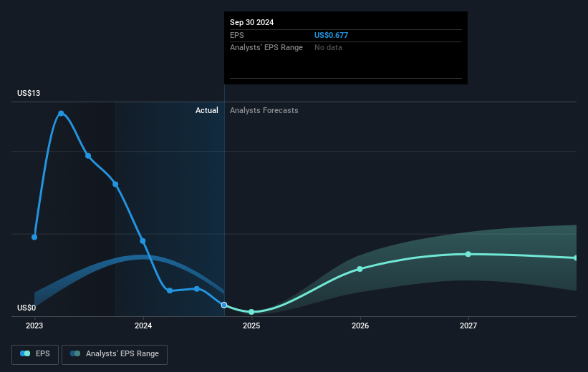This screenshot has width=588, height=372.
Task: Click the EPS legend color icon
Action: click(25, 353)
